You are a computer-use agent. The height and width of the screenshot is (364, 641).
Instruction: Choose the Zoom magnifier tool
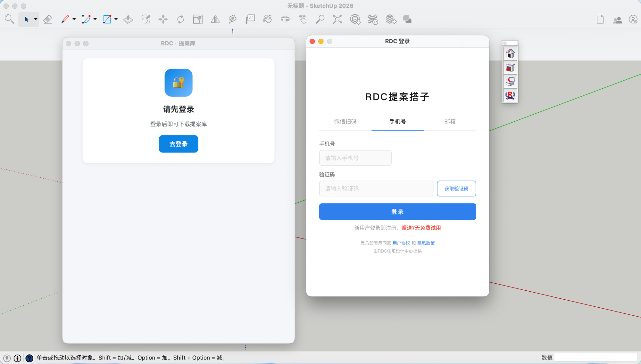[x=320, y=19]
